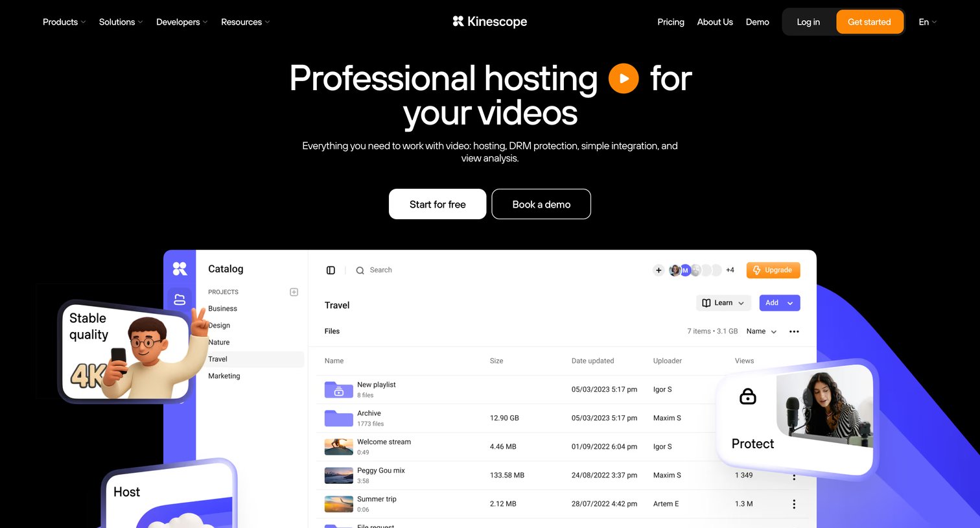Image resolution: width=980 pixels, height=528 pixels.
Task: Select the Design project
Action: tap(219, 326)
